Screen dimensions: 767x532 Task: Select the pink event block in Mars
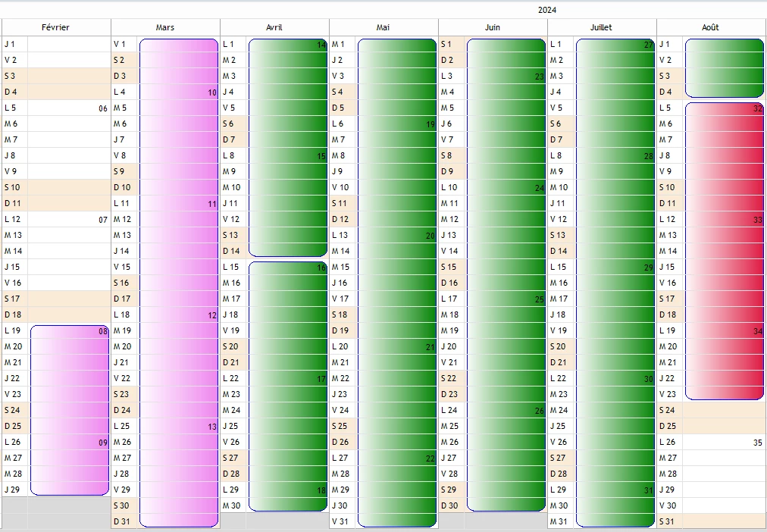(179, 283)
